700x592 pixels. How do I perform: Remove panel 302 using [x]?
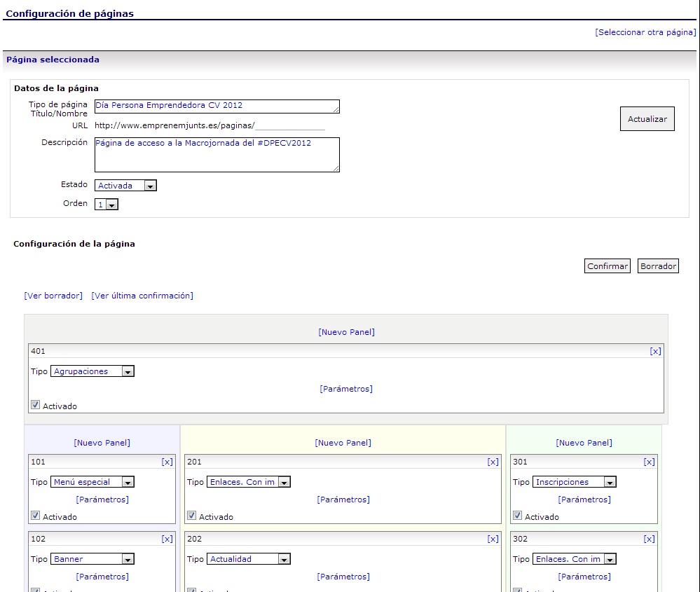point(650,539)
